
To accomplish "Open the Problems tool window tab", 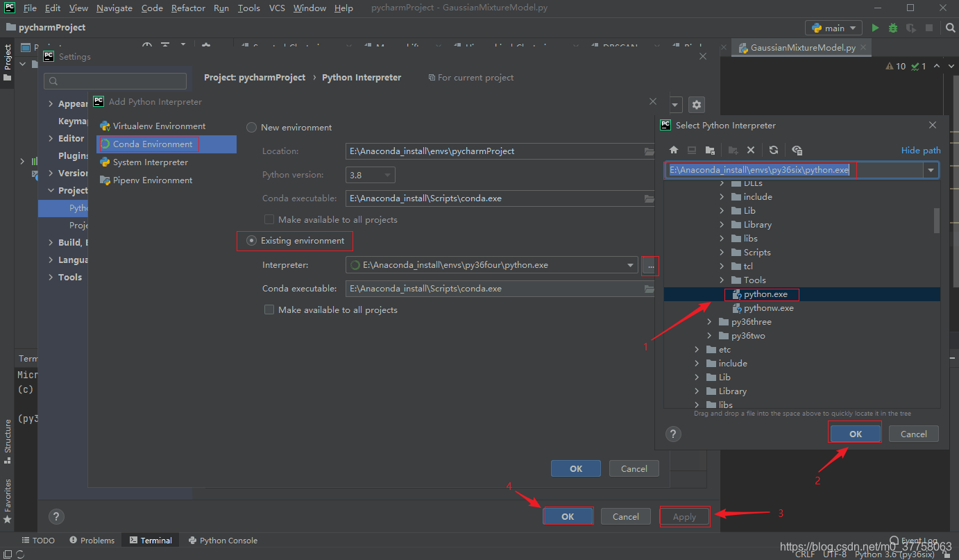I will (x=92, y=541).
